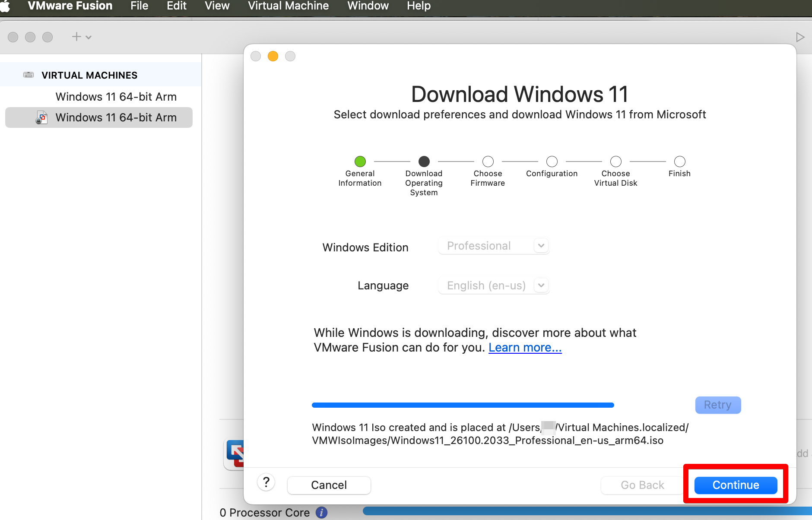Open the Edit menu
812x520 pixels.
pyautogui.click(x=177, y=6)
